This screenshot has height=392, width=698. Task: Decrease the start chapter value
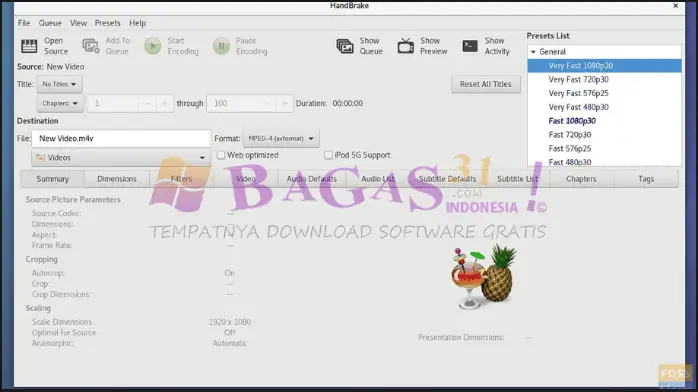(x=147, y=104)
